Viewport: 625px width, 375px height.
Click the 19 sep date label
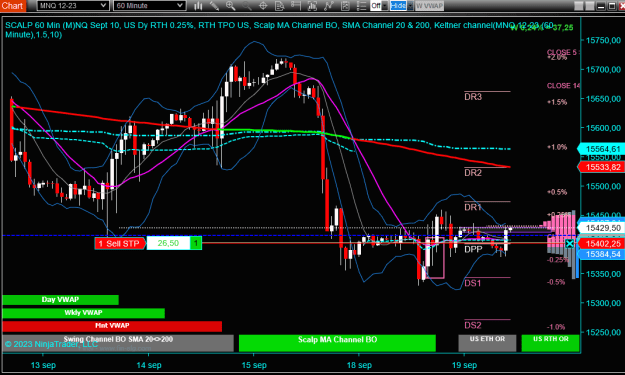pos(464,365)
